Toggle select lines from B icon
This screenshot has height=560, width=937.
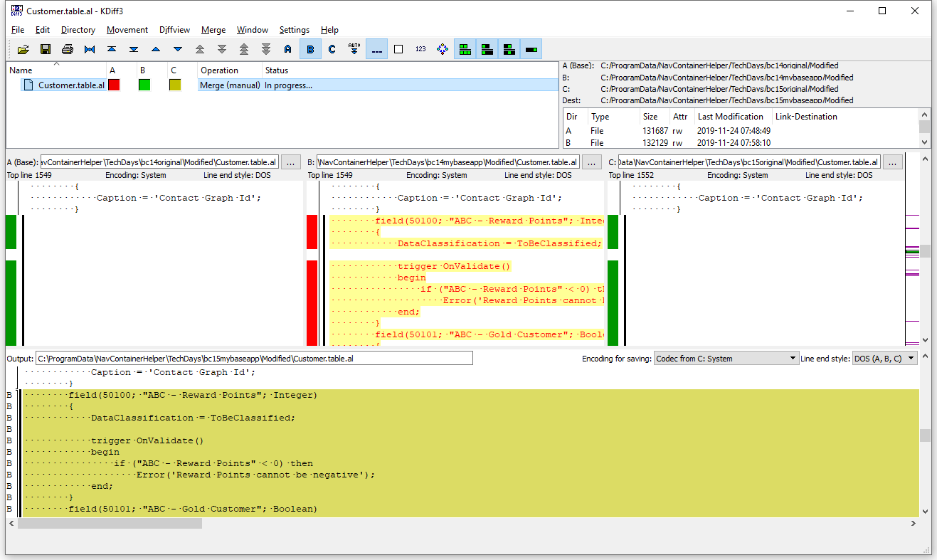tap(310, 49)
